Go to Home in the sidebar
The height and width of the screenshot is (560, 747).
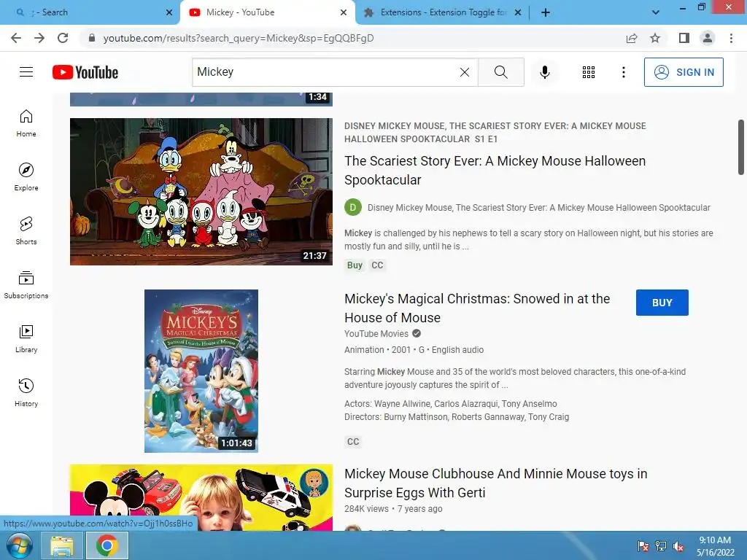tap(26, 123)
